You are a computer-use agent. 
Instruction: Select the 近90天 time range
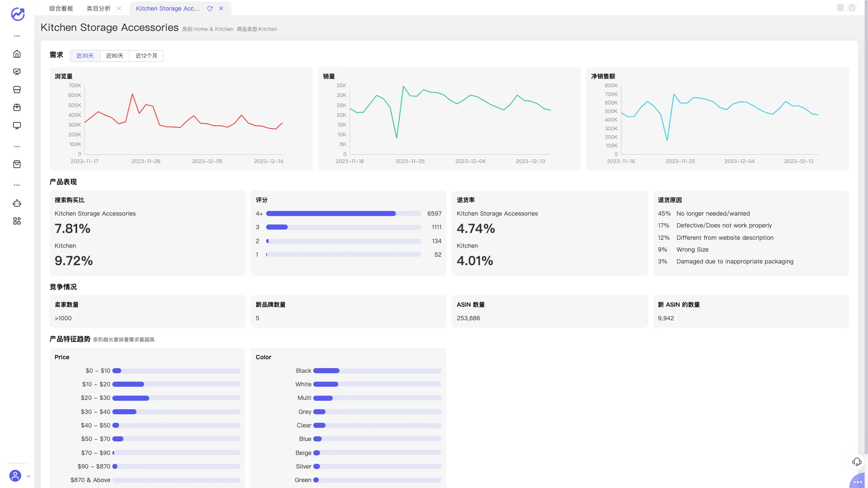[114, 56]
